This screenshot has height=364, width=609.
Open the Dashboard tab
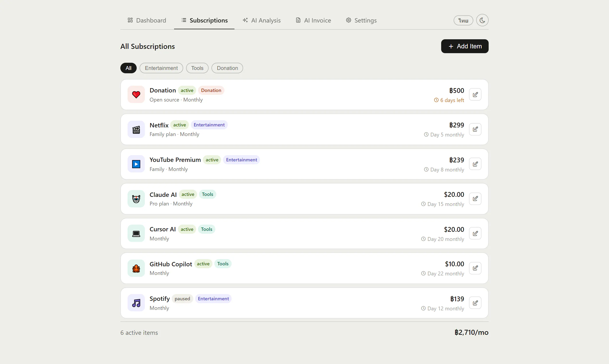coord(147,20)
